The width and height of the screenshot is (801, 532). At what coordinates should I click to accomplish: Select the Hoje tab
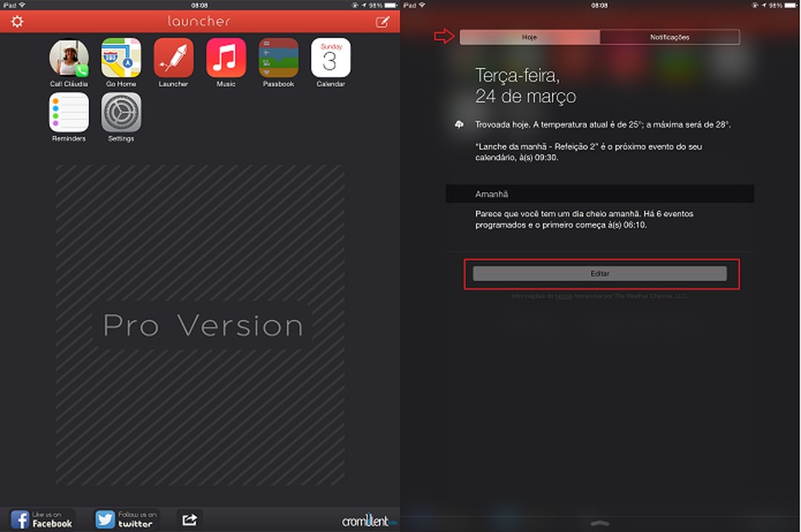tap(531, 37)
